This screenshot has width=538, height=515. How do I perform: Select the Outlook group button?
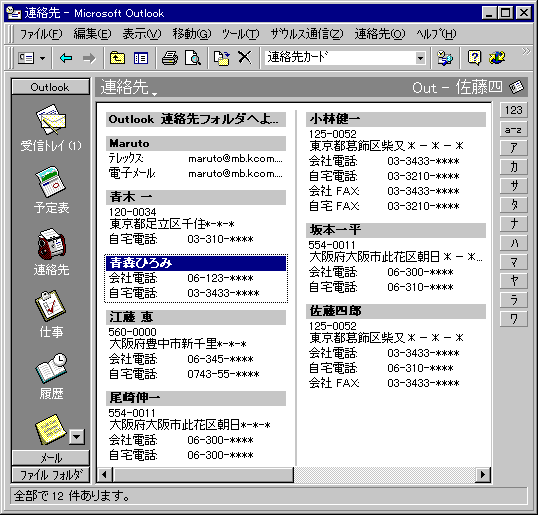(50, 87)
